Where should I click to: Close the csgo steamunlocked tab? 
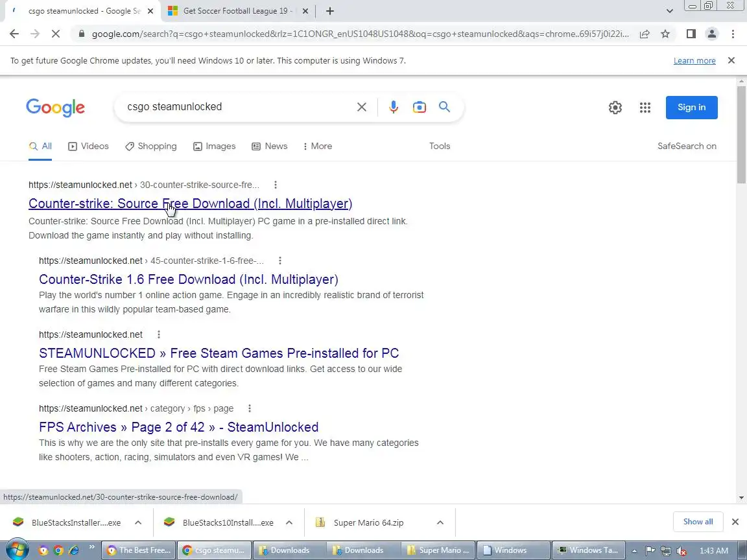click(150, 11)
